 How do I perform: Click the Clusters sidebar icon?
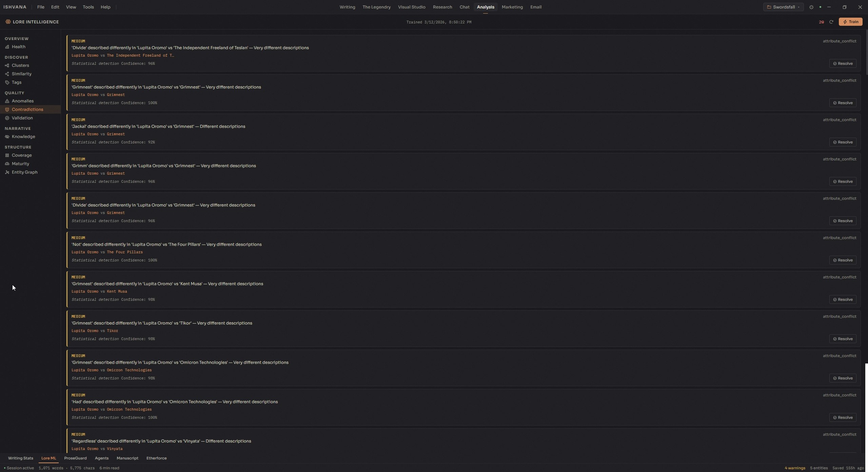(7, 65)
